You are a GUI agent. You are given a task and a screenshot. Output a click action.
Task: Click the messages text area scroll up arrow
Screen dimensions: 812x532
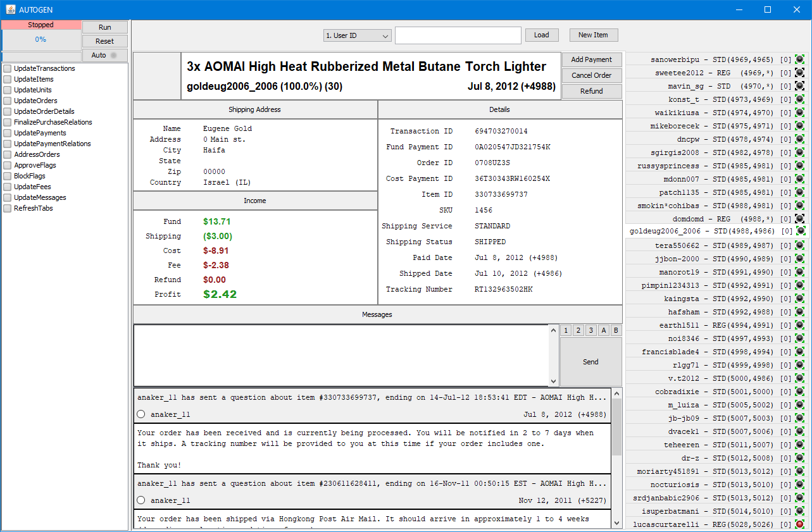[554, 330]
